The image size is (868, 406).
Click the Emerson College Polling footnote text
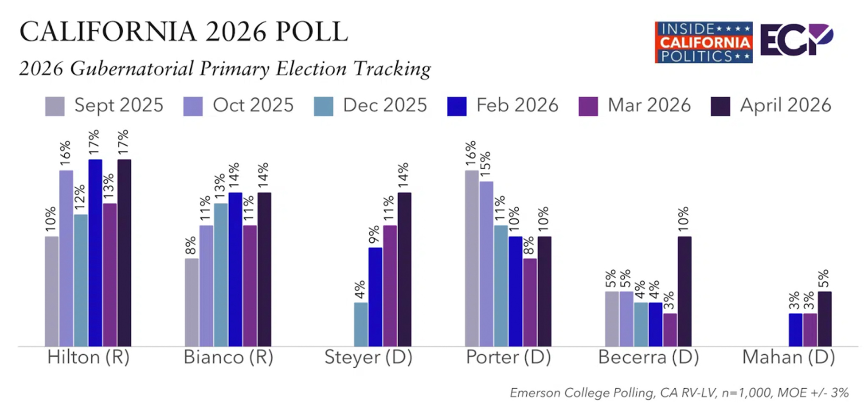pyautogui.click(x=679, y=393)
